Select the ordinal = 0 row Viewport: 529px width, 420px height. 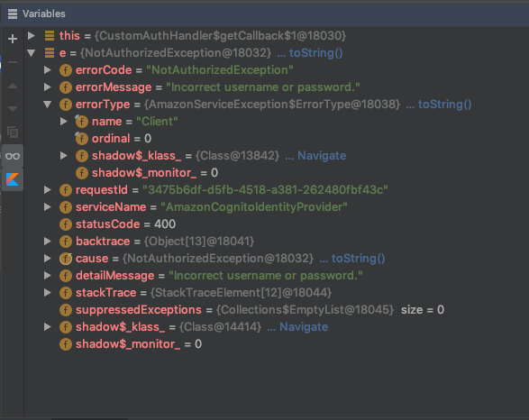(x=277, y=139)
